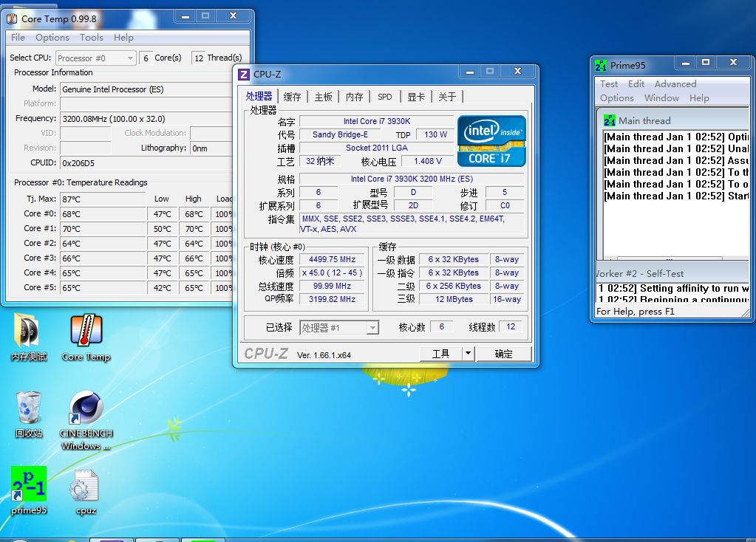Launch prime95 desktop shortcut
The height and width of the screenshot is (542, 756).
28,490
